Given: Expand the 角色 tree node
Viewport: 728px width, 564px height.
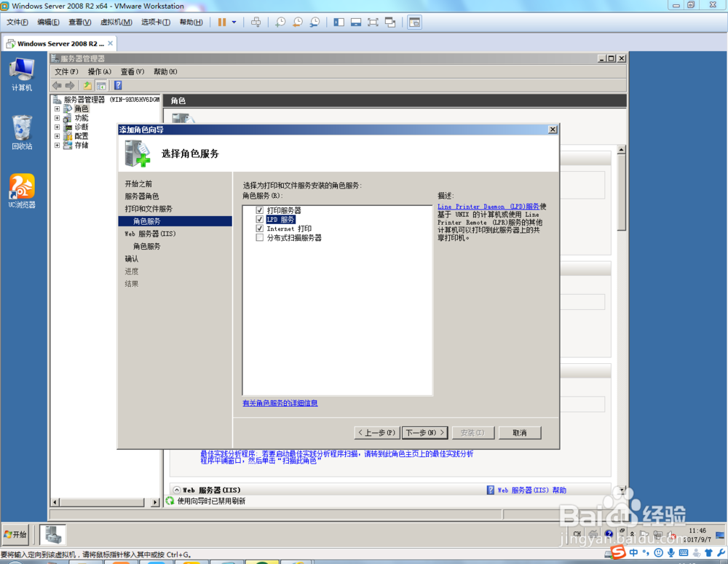Looking at the screenshot, I should (57, 108).
